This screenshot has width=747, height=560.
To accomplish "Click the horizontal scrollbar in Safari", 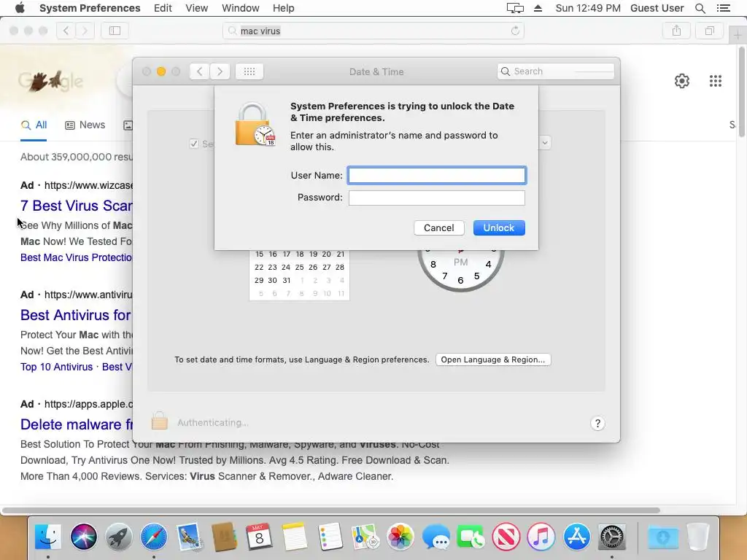I will coord(330,510).
